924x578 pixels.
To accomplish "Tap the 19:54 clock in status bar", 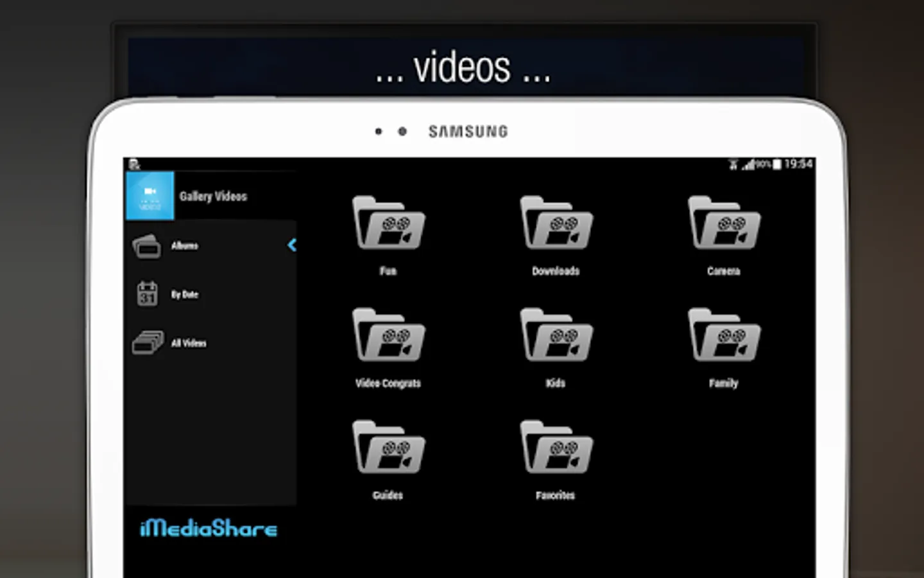I will tap(798, 164).
